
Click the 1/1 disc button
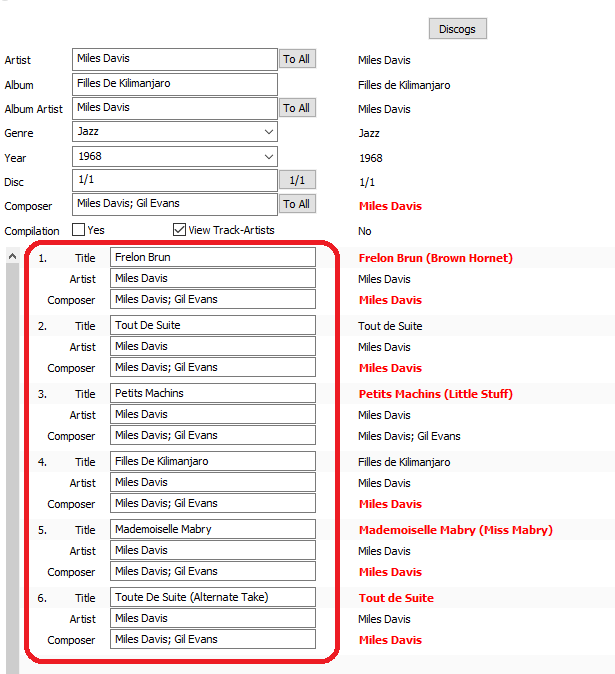296,180
